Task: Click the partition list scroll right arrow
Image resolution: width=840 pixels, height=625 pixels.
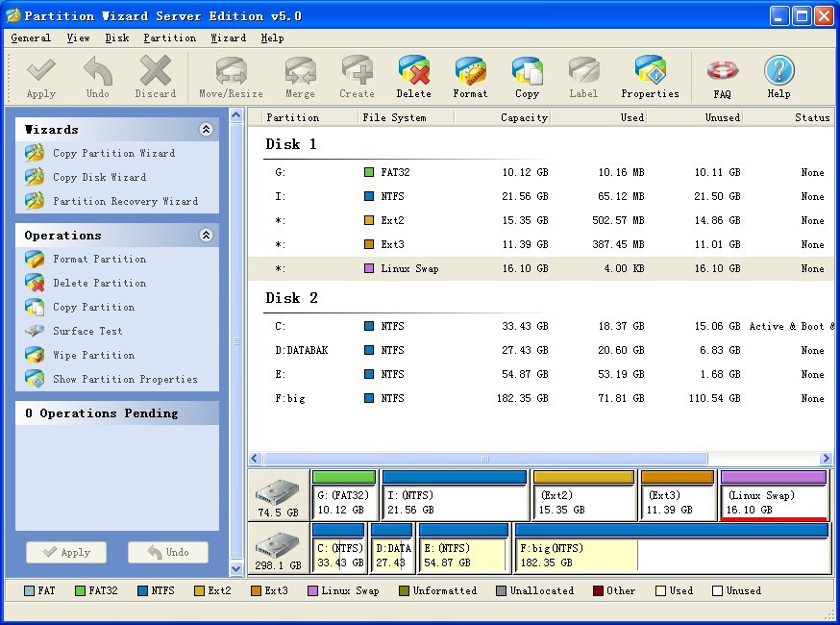Action: (826, 459)
